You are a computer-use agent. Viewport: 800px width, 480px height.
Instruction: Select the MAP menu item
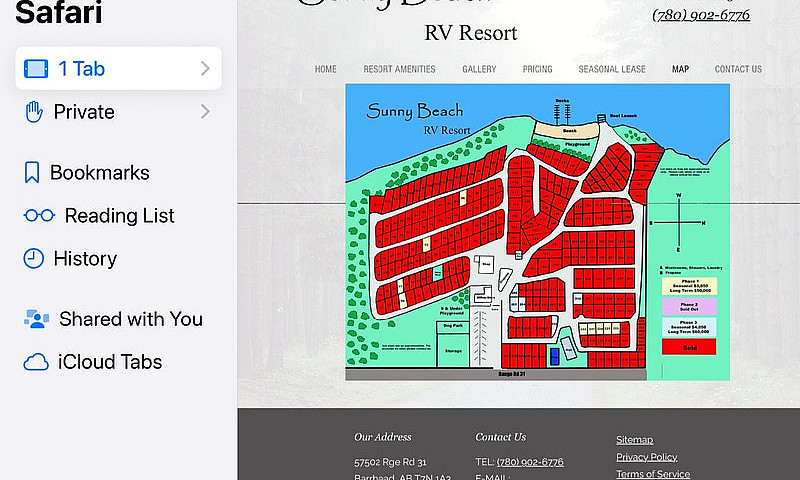pyautogui.click(x=681, y=69)
